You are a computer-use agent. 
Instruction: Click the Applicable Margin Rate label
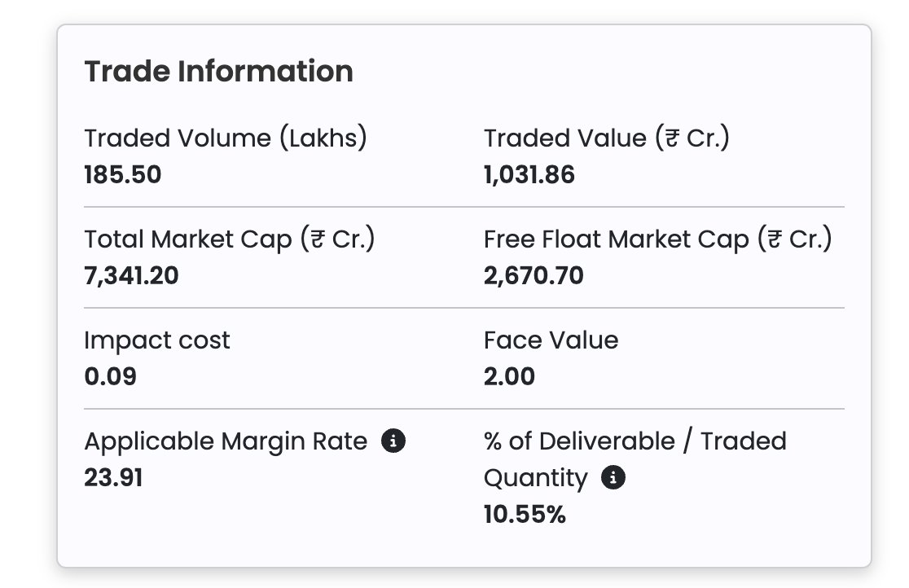point(226,441)
